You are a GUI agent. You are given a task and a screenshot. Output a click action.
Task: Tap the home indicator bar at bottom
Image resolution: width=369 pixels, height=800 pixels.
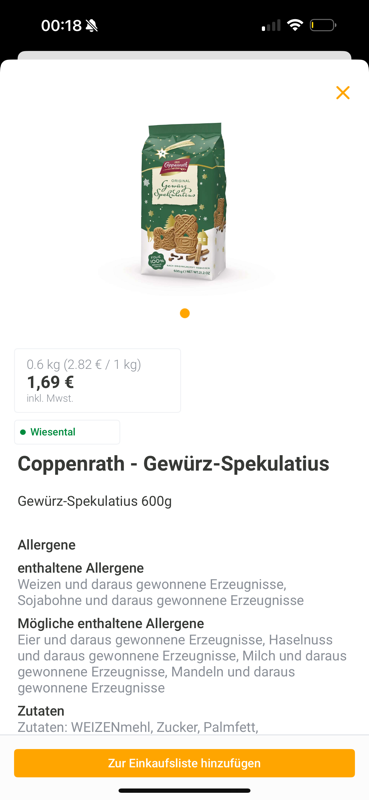pos(184,791)
